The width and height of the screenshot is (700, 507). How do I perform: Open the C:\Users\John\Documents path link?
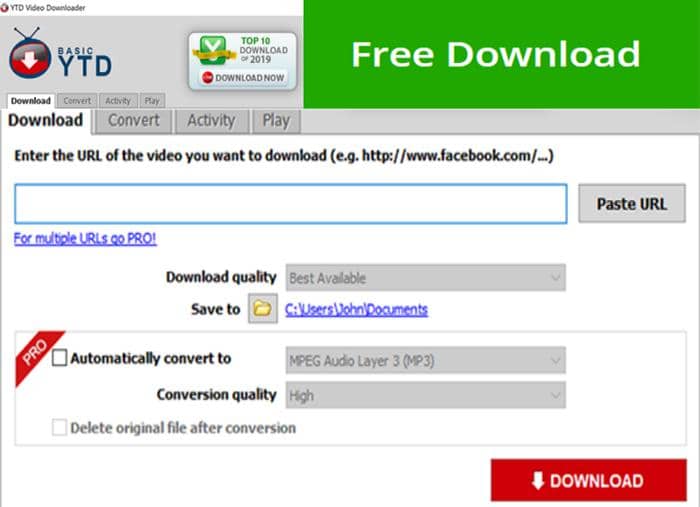356,309
